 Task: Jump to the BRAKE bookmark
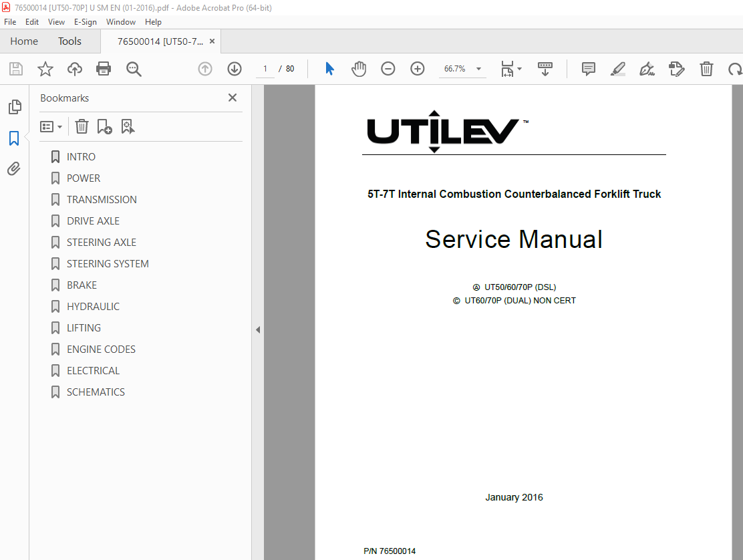82,285
